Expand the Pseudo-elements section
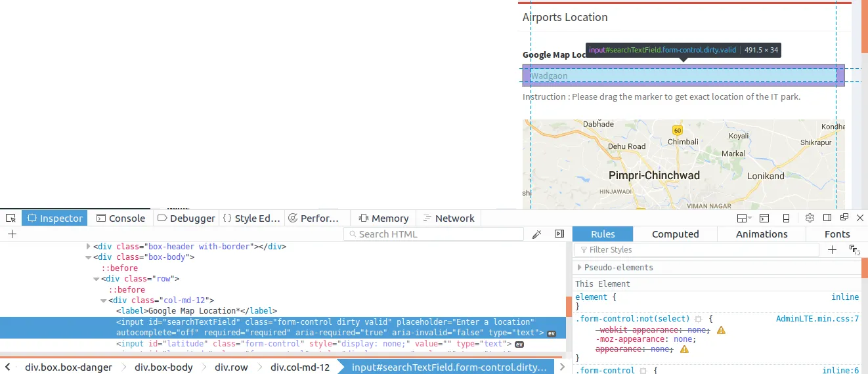This screenshot has height=374, width=868. pos(578,268)
